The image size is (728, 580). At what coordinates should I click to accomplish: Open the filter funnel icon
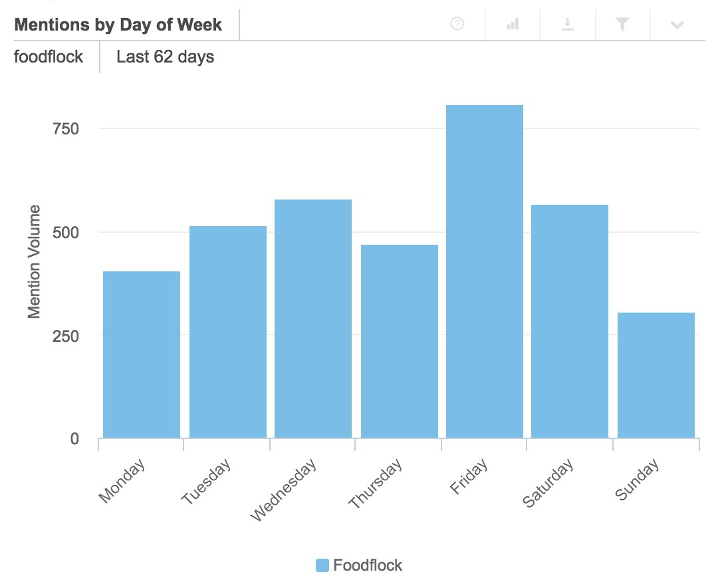coord(622,25)
